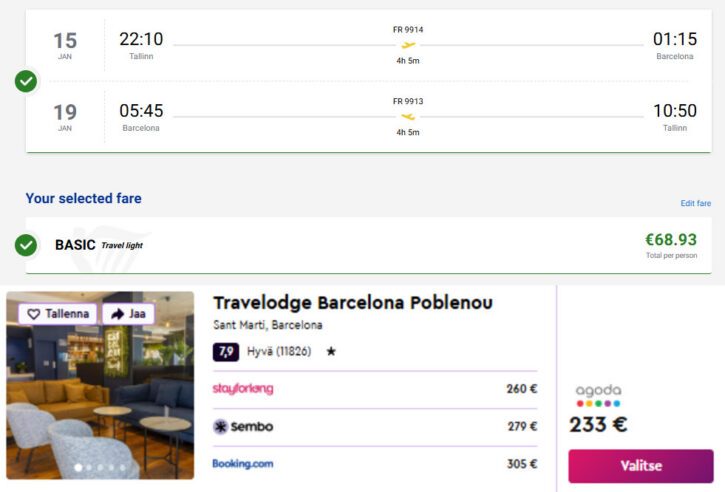Click the green checkmark next to BASIC fare
Image resolution: width=725 pixels, height=492 pixels.
point(26,245)
